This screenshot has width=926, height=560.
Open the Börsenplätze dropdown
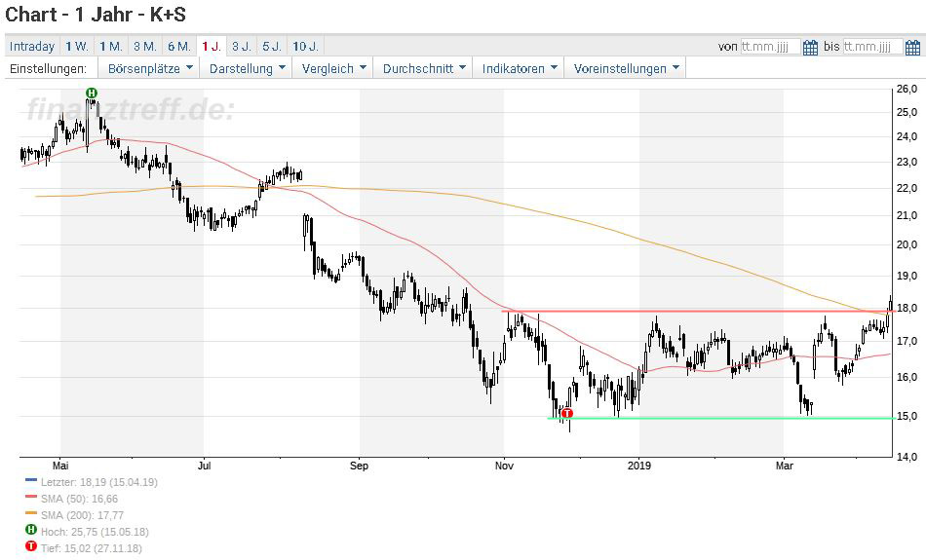coord(150,68)
